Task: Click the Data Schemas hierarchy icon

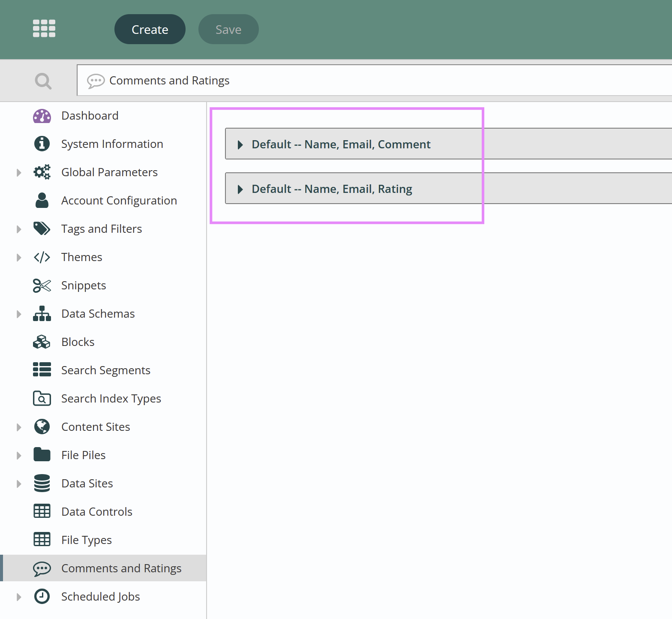Action: click(x=42, y=313)
